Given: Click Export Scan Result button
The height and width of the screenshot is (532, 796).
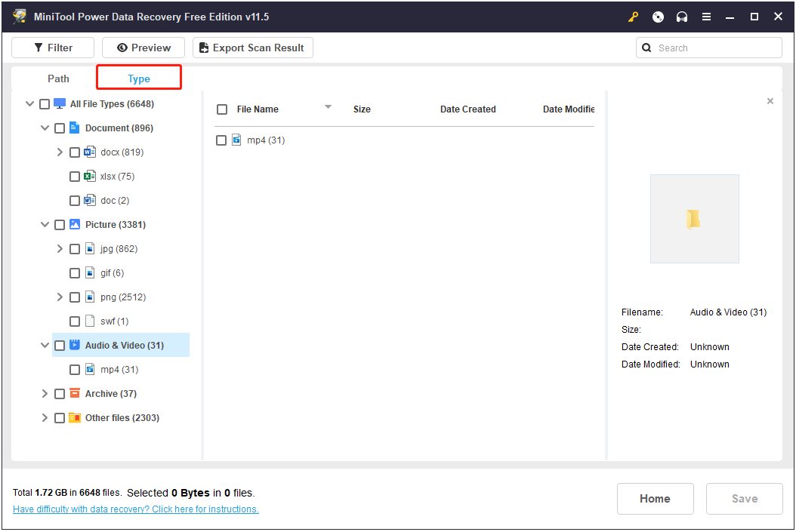Looking at the screenshot, I should pyautogui.click(x=253, y=48).
